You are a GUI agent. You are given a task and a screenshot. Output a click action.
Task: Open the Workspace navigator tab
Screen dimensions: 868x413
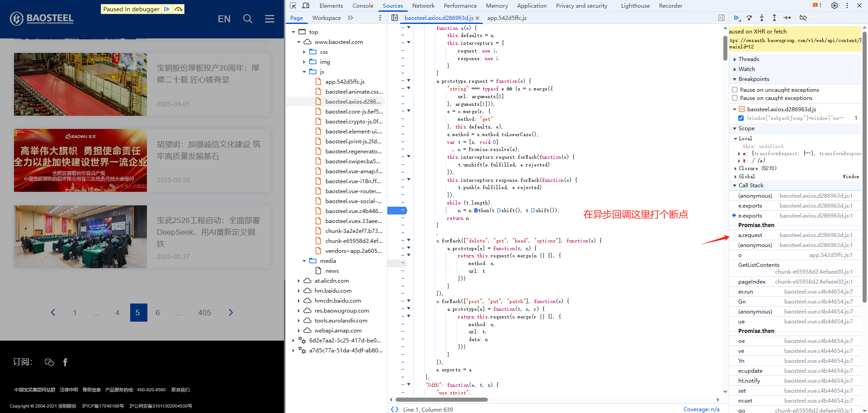326,18
